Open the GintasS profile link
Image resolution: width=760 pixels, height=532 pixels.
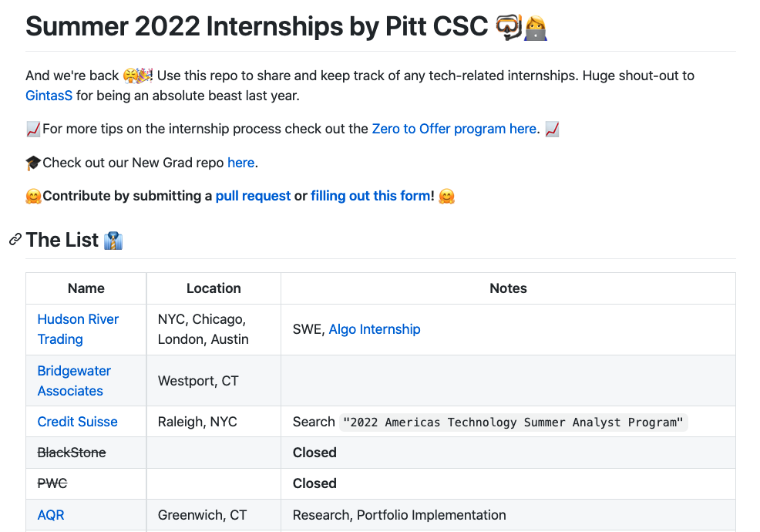click(x=49, y=96)
